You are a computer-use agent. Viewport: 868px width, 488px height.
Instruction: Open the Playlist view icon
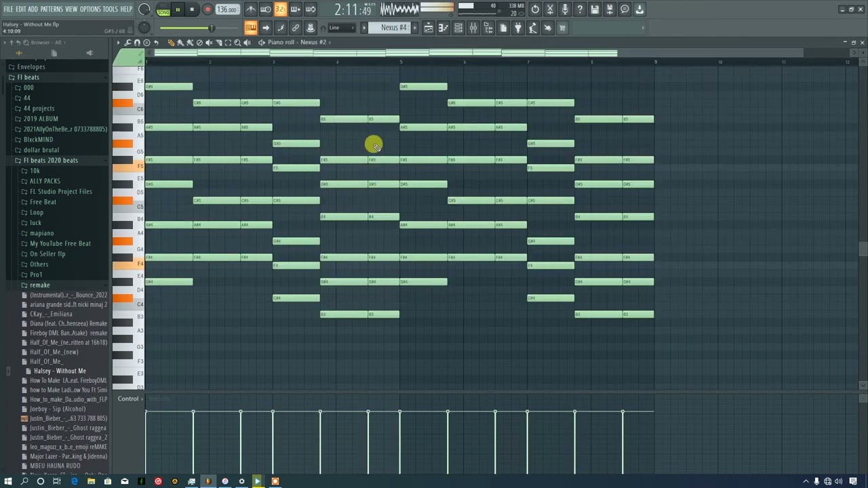[x=429, y=28]
